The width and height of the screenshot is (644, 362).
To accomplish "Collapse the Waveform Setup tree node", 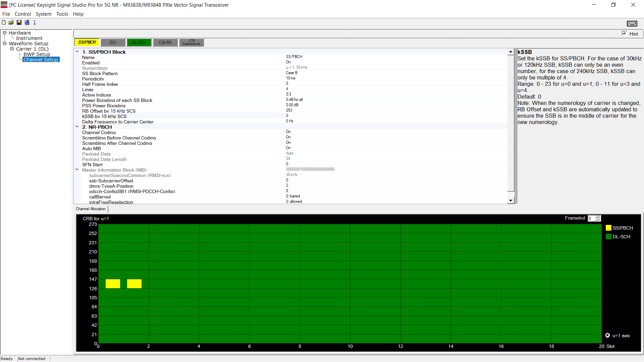I will (x=5, y=44).
